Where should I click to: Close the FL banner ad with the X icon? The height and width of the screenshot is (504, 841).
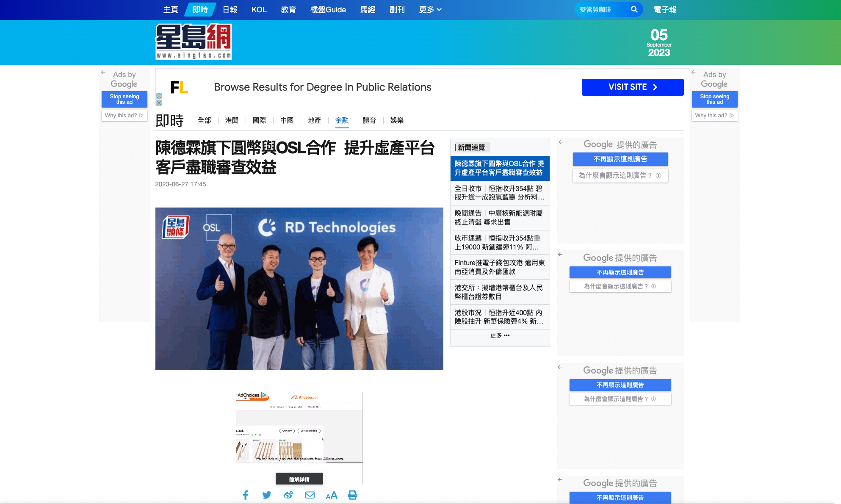pos(159,102)
